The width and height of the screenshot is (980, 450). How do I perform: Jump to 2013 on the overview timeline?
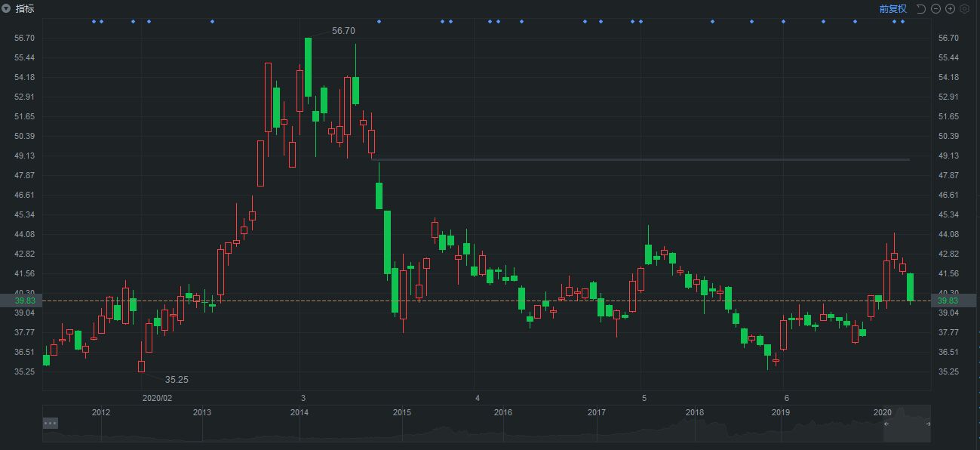(x=202, y=412)
